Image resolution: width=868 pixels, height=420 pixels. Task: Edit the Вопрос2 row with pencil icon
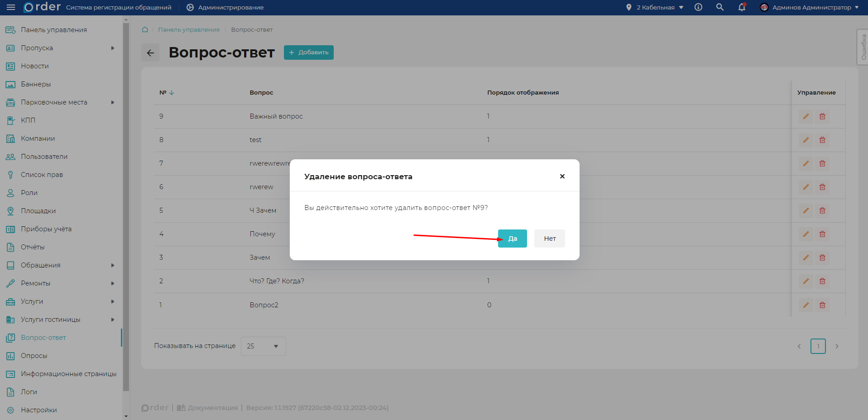click(806, 305)
